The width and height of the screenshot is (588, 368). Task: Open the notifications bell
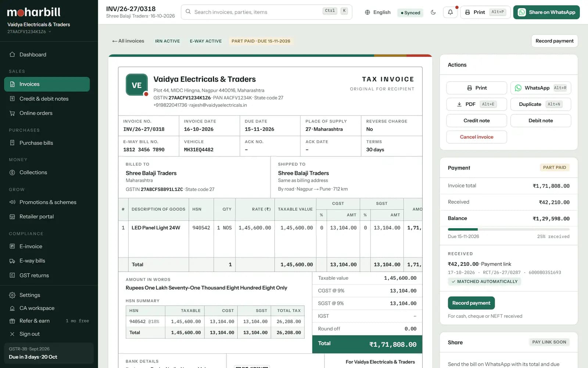point(450,12)
